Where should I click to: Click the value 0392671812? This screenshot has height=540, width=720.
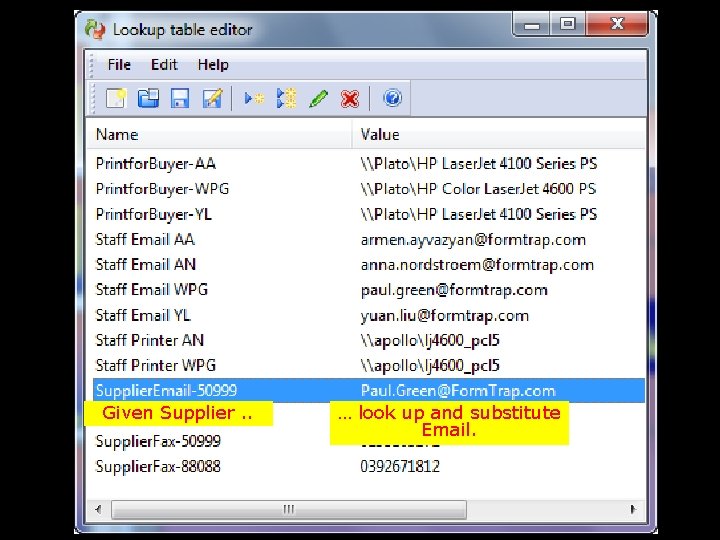click(x=400, y=467)
